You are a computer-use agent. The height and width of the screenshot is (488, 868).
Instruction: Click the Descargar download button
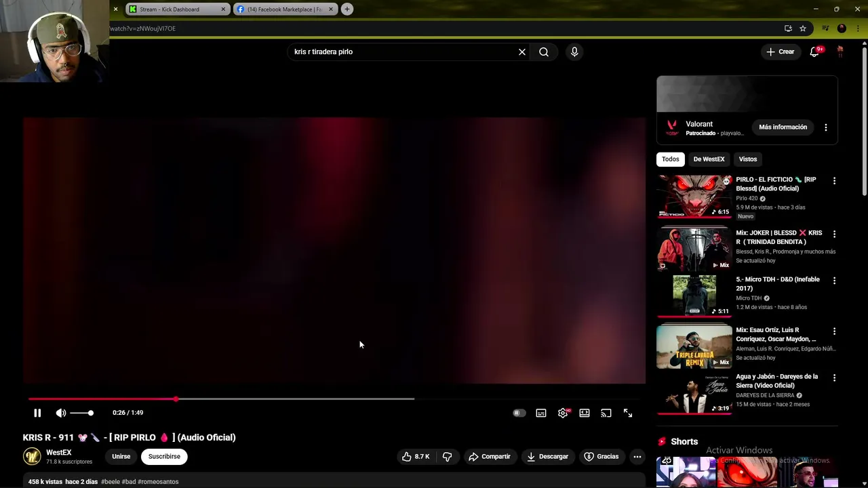(547, 457)
